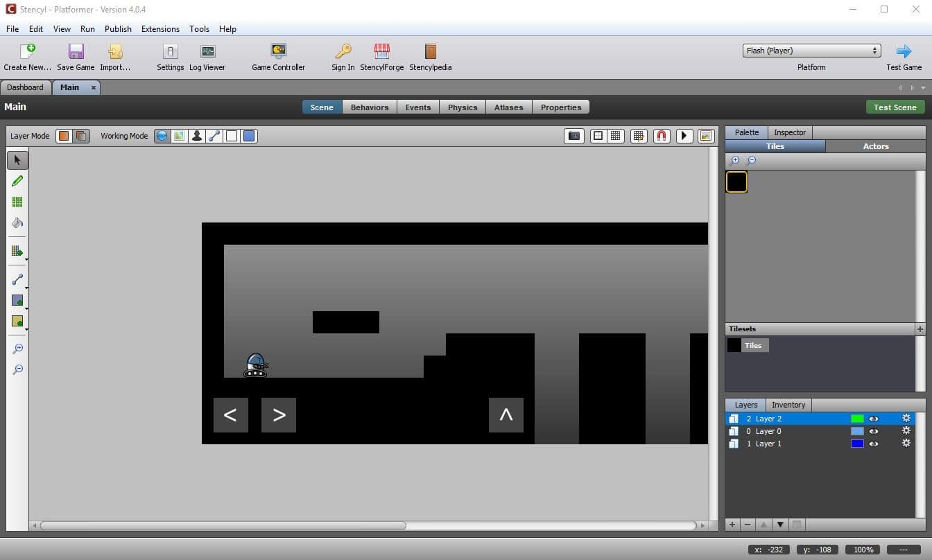Screen dimensions: 932x560
Task: Select the green grid tile tool
Action: tap(17, 202)
